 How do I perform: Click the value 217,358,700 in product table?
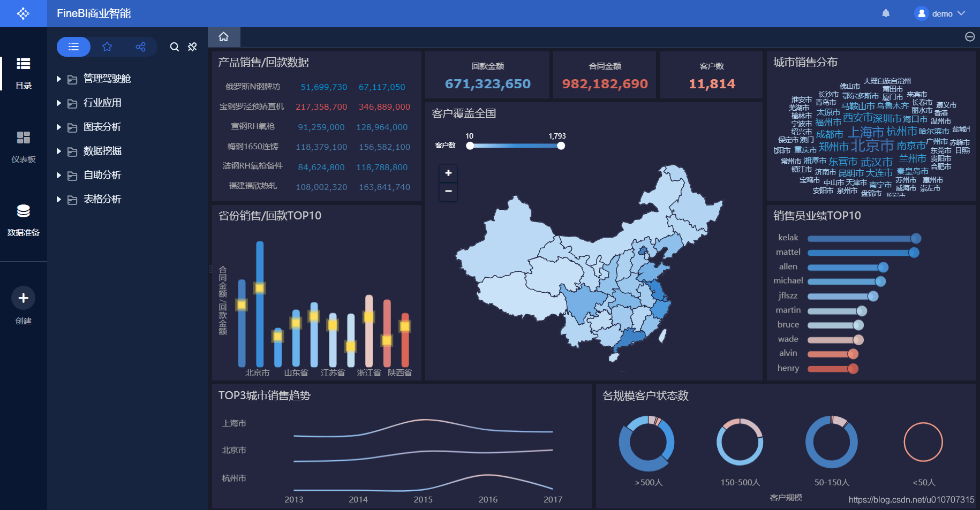click(x=321, y=107)
